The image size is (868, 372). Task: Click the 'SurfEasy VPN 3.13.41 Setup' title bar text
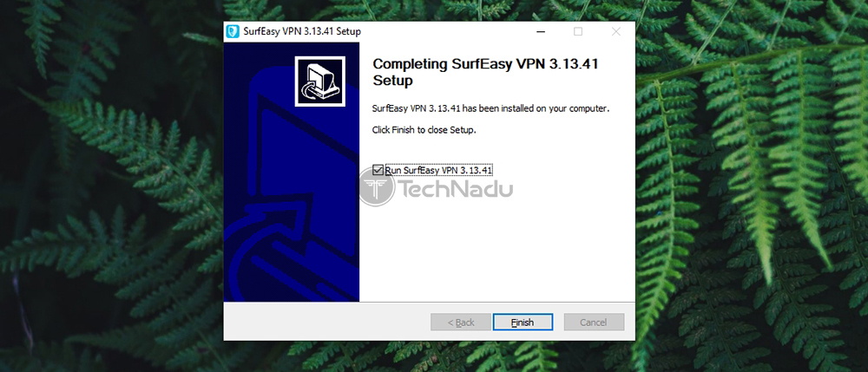[x=302, y=31]
